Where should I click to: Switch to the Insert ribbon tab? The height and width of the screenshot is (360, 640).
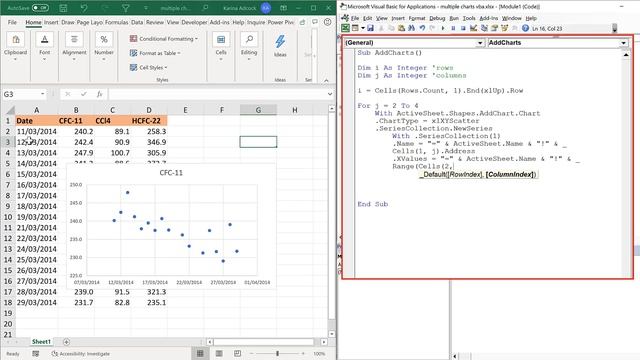click(51, 22)
